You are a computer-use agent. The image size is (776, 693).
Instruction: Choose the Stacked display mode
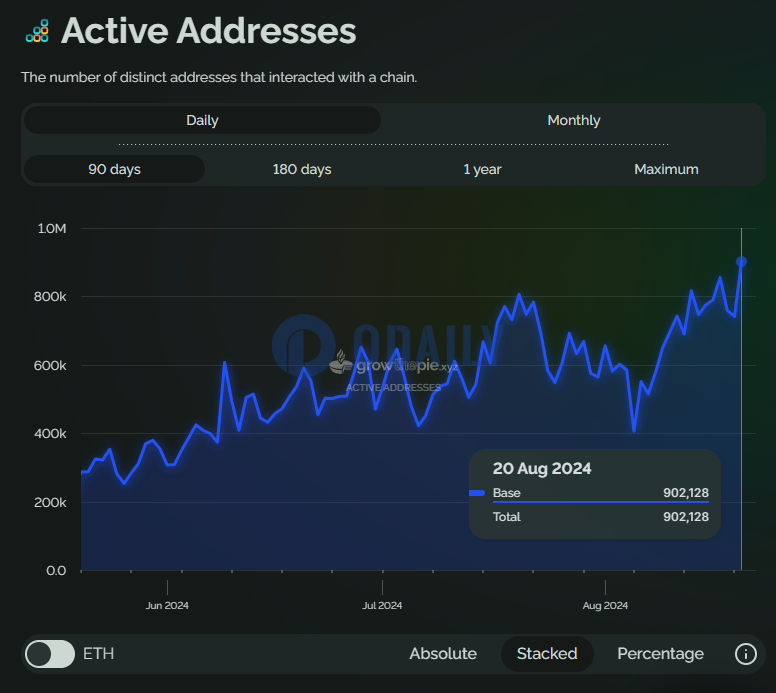coord(547,654)
